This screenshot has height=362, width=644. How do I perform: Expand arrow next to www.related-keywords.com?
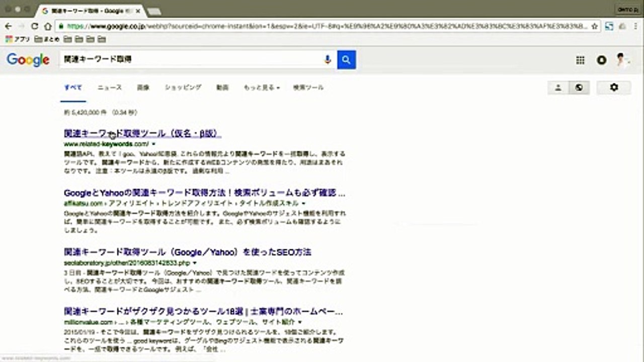pyautogui.click(x=154, y=144)
